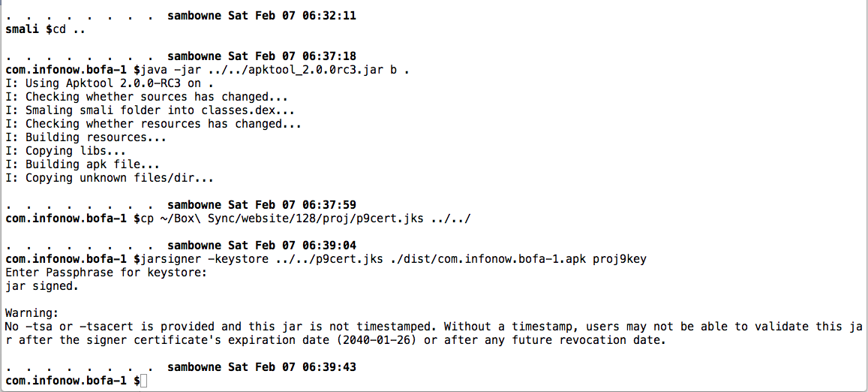Click the 06:37:18 timestamp in prompt header
Viewport: 868px width, 392px height.
329,56
